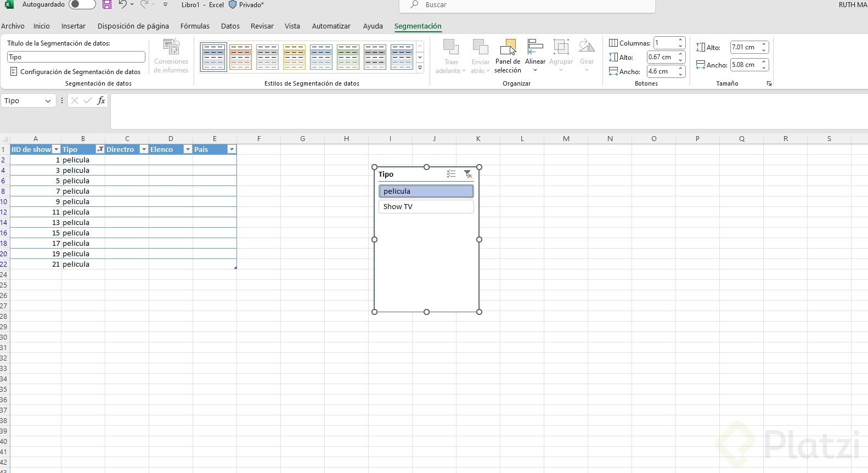Edit the button Ancho field showing 4.6 cm

tap(662, 71)
